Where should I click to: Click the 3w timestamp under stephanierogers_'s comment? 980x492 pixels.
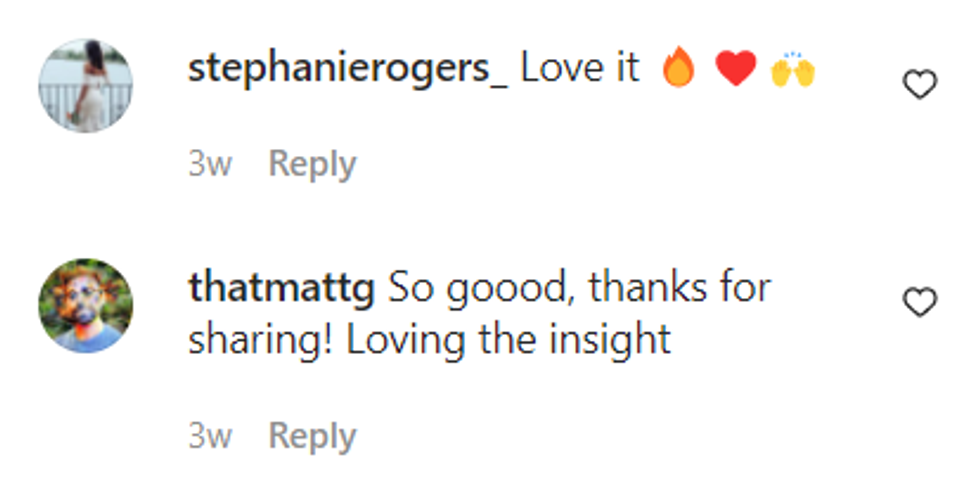(210, 164)
